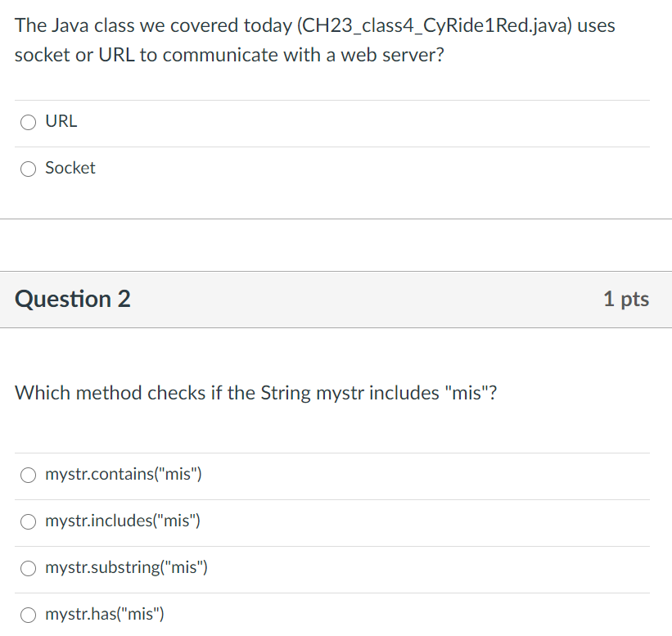Click the question text about CyRide1Red.java
The image size is (672, 636).
(x=315, y=39)
